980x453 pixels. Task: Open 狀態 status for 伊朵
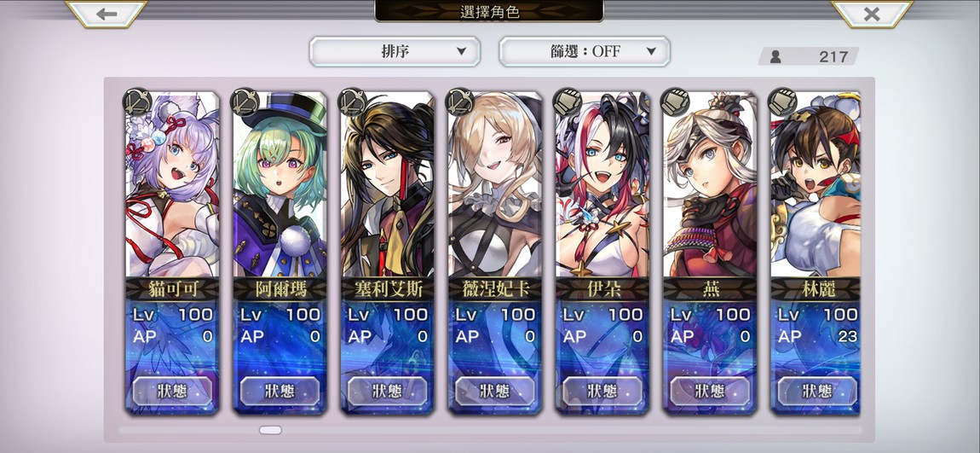click(x=602, y=391)
